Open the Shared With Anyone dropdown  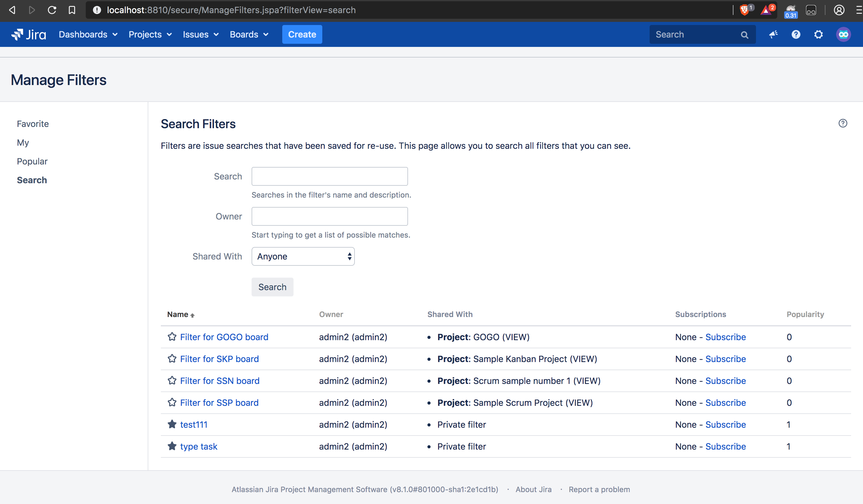pyautogui.click(x=303, y=256)
